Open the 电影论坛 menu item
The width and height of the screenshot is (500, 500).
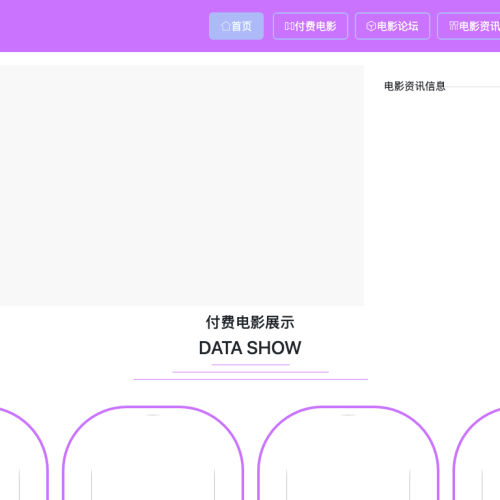click(x=392, y=26)
